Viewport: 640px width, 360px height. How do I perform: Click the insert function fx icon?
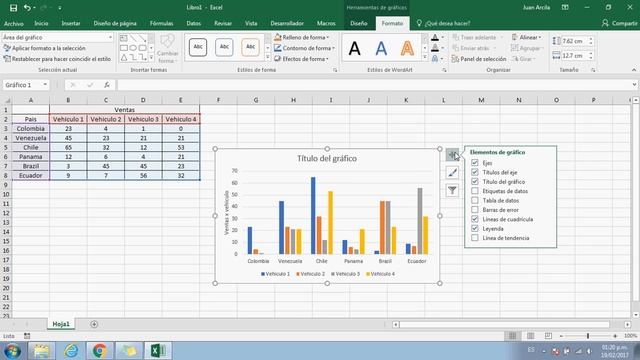coord(107,85)
